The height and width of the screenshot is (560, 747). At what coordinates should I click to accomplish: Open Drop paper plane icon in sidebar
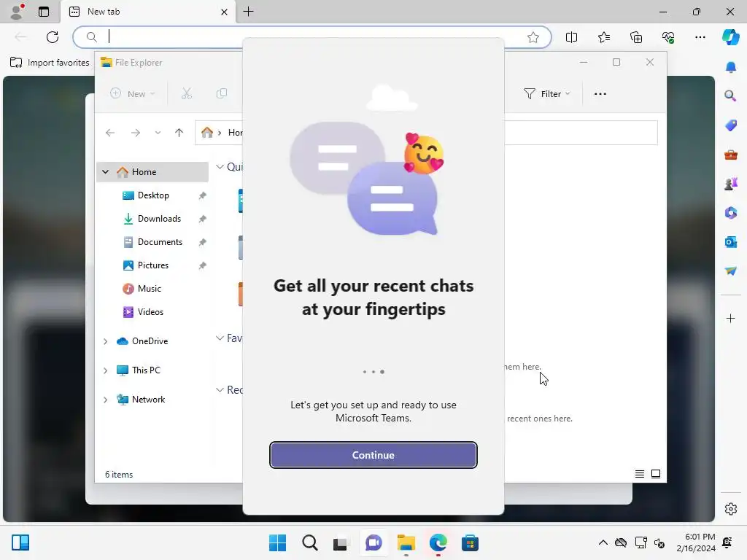pos(731,271)
